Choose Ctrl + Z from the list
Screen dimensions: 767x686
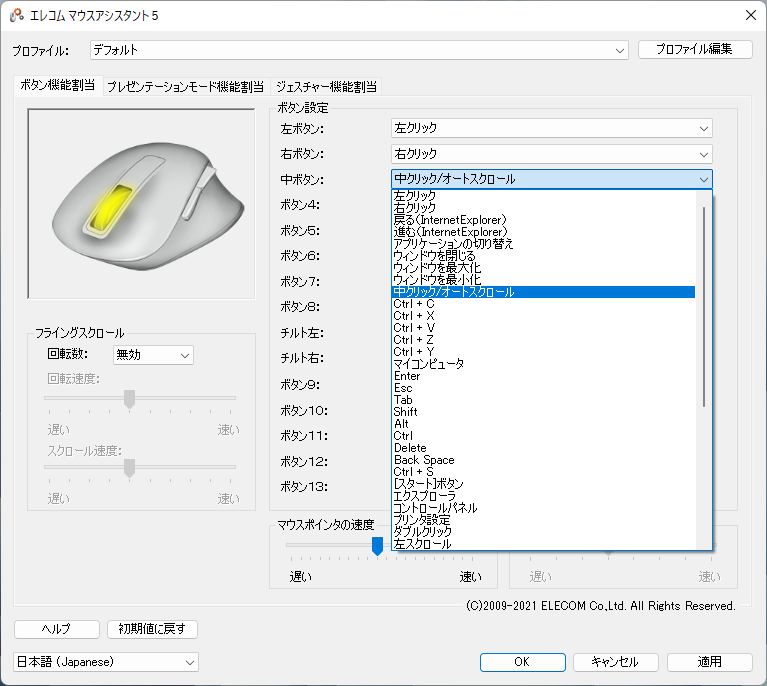click(543, 340)
